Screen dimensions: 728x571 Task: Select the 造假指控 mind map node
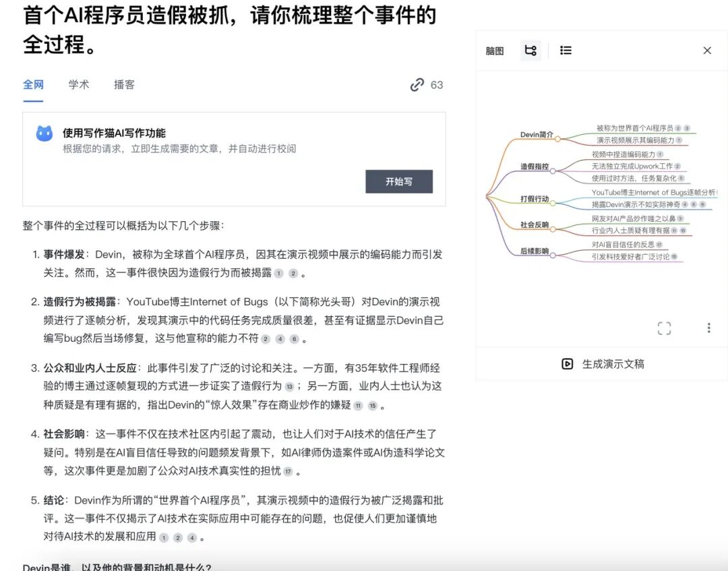(535, 167)
